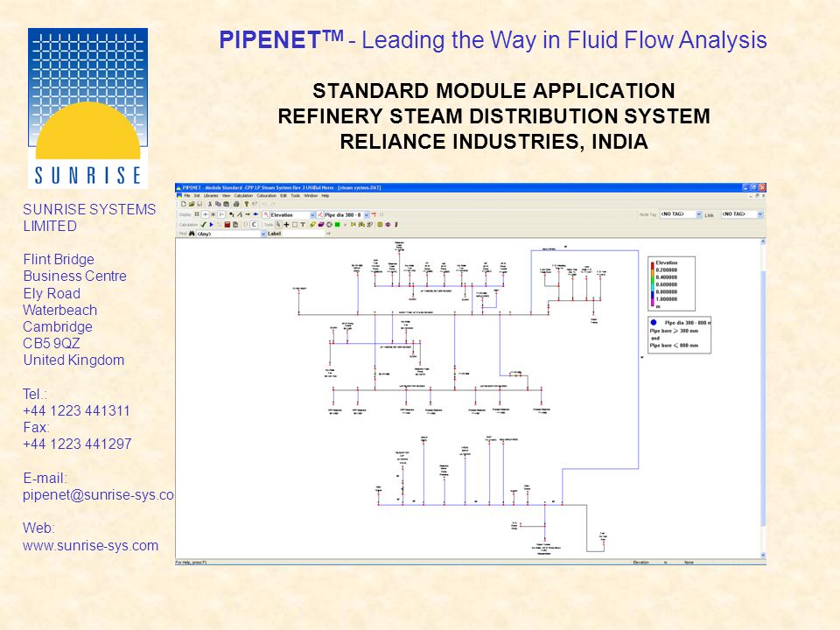Screen dimensions: 840x630
Task: Select the yellow valve component tool
Action: [353, 225]
